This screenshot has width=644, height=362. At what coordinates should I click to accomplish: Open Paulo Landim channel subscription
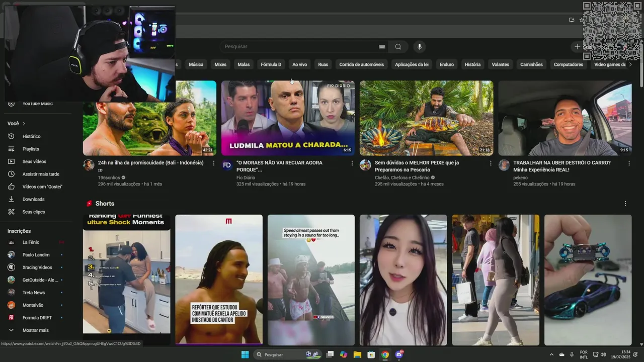36,255
